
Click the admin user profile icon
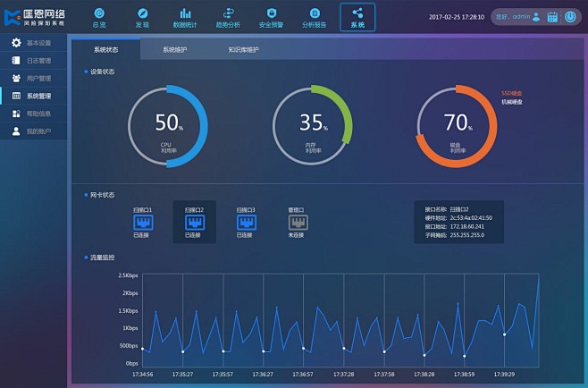(x=536, y=16)
